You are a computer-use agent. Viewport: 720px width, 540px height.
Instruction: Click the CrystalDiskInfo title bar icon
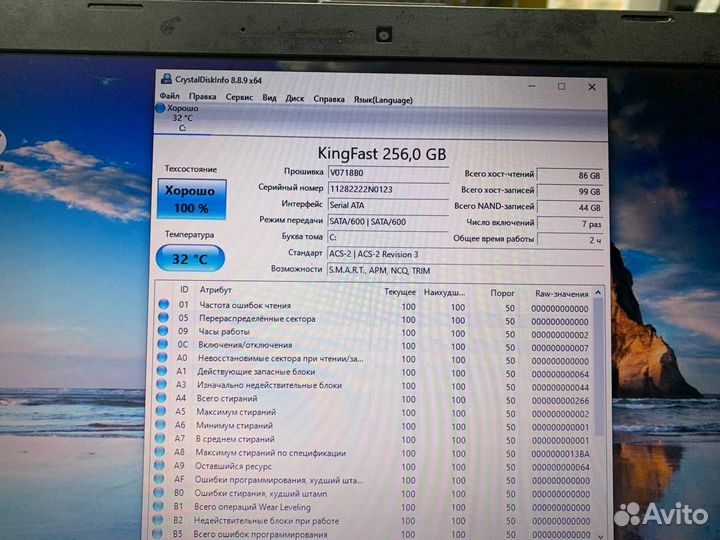[x=166, y=79]
